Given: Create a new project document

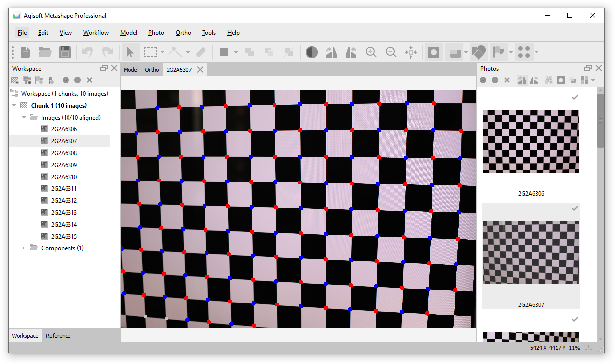Looking at the screenshot, I should [25, 52].
